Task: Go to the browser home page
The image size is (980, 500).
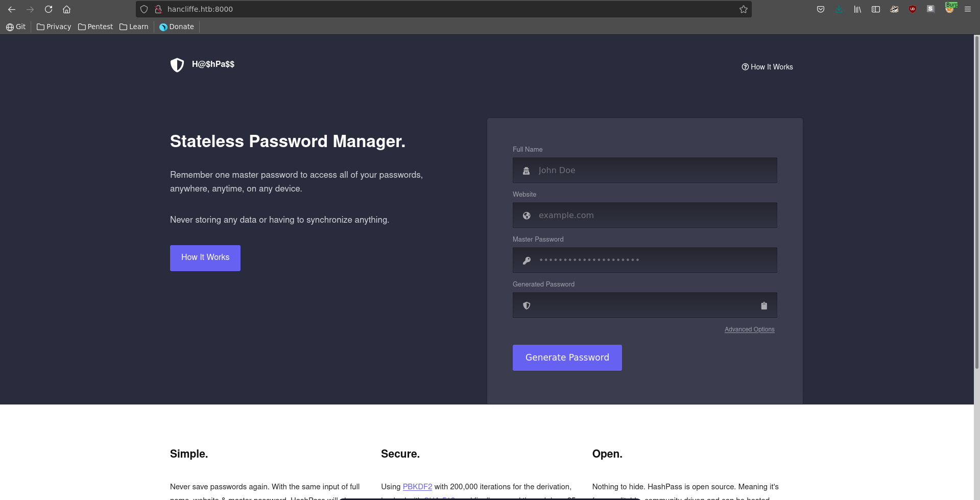Action: (66, 9)
